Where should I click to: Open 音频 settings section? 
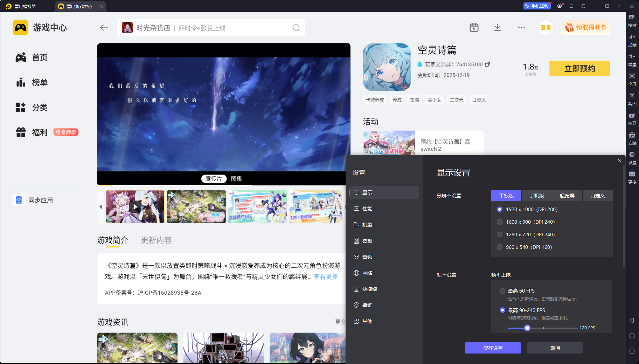pos(384,257)
